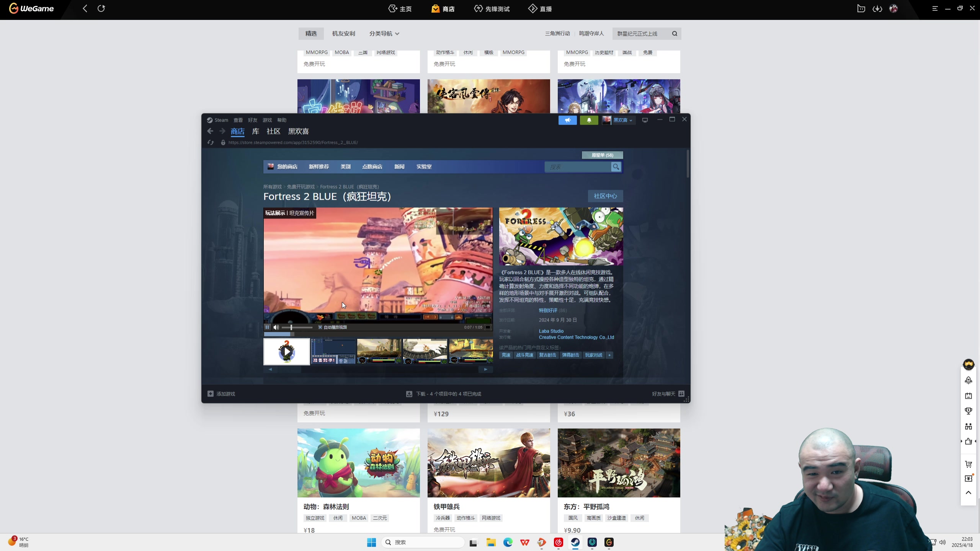The height and width of the screenshot is (551, 980).
Task: Click Steam store search magnifier button
Action: pyautogui.click(x=616, y=167)
